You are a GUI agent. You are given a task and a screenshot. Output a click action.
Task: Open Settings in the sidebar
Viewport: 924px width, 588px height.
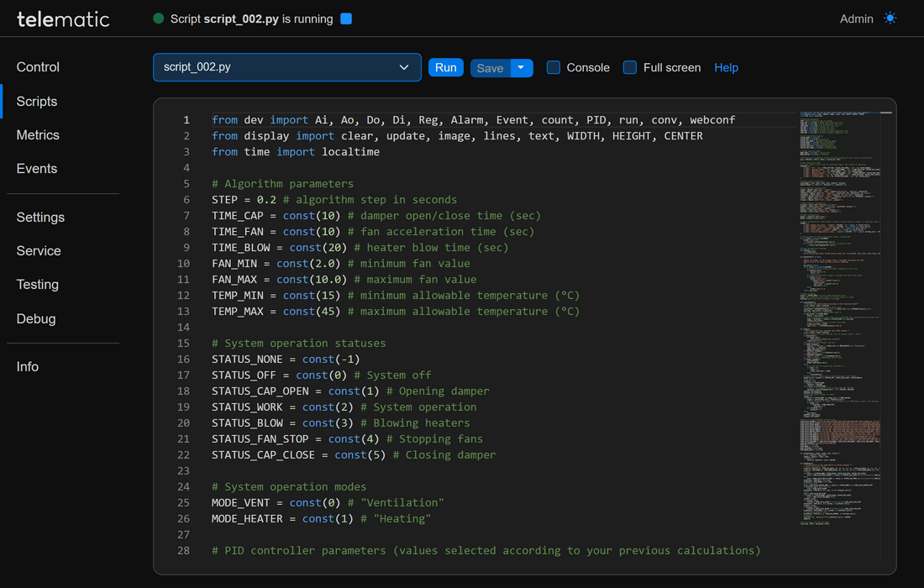[40, 217]
